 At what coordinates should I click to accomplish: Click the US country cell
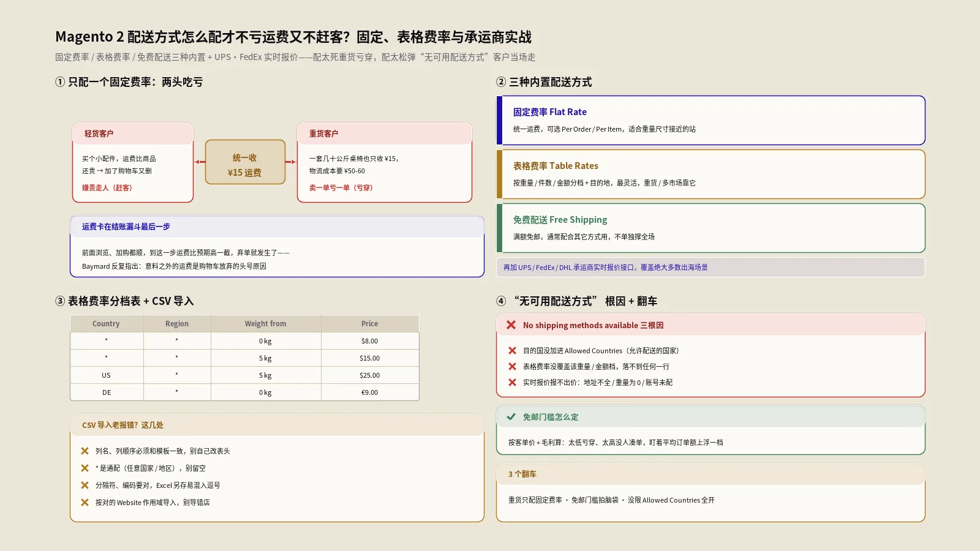coord(106,375)
